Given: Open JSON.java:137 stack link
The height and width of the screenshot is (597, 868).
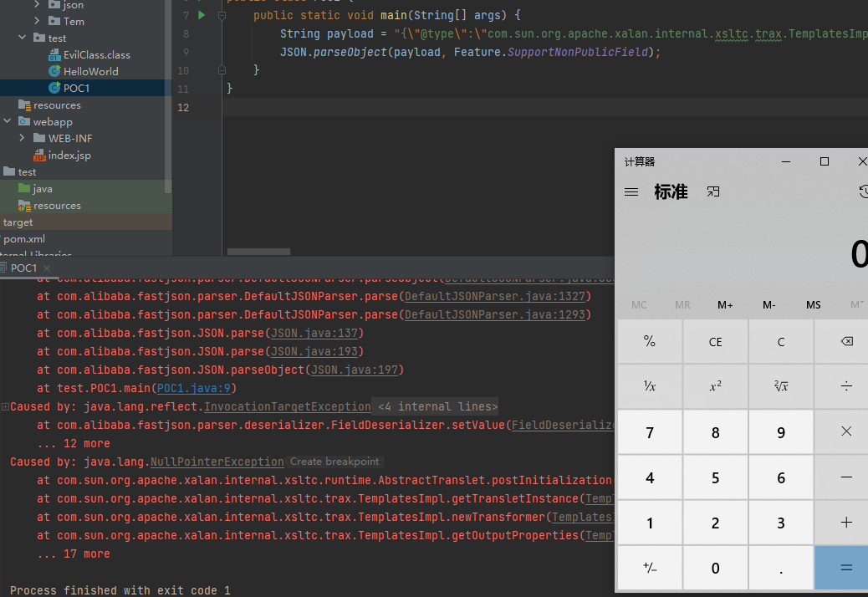Looking at the screenshot, I should [314, 333].
